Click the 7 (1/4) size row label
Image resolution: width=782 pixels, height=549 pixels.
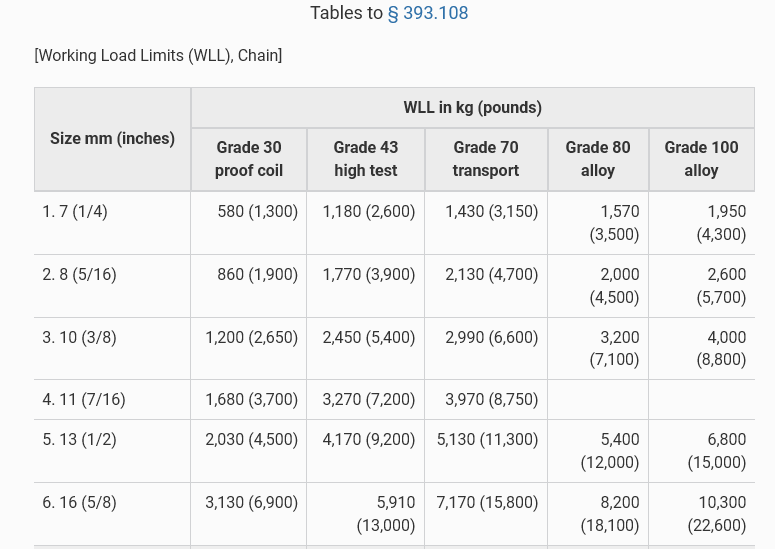tap(75, 212)
